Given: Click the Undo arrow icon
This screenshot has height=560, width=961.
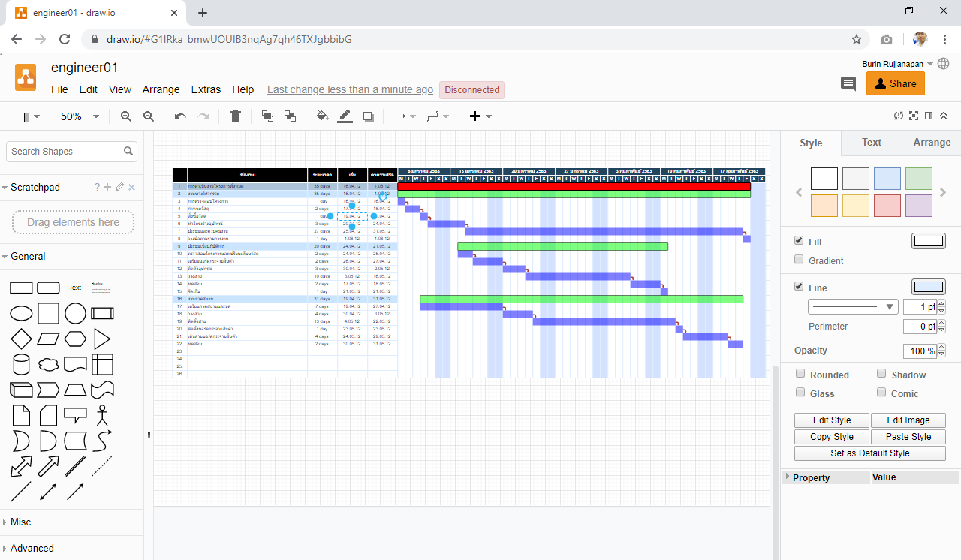Looking at the screenshot, I should click(180, 116).
